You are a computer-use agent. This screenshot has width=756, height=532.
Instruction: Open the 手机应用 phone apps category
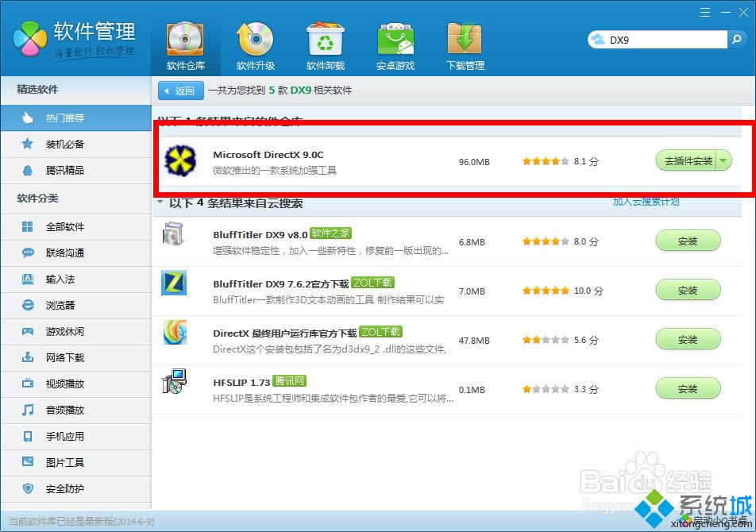point(75,436)
